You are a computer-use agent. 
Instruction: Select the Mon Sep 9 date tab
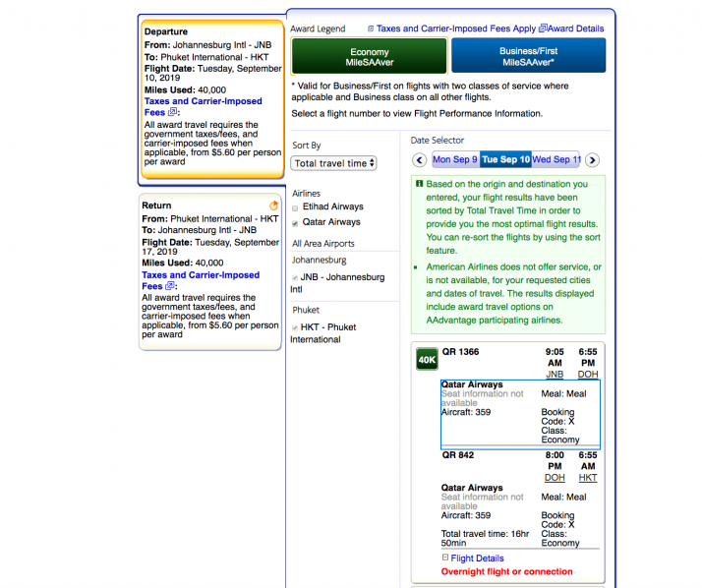coord(454,159)
